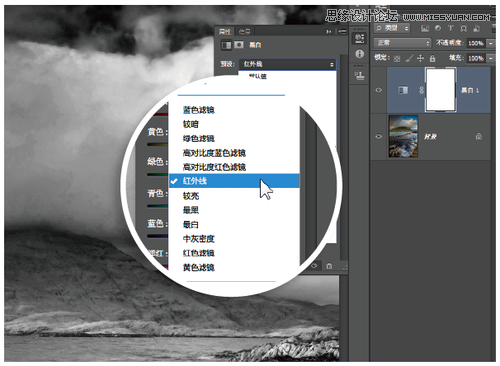Click the 黄色 yellow slider track
The image size is (500, 366).
pyautogui.click(x=157, y=144)
